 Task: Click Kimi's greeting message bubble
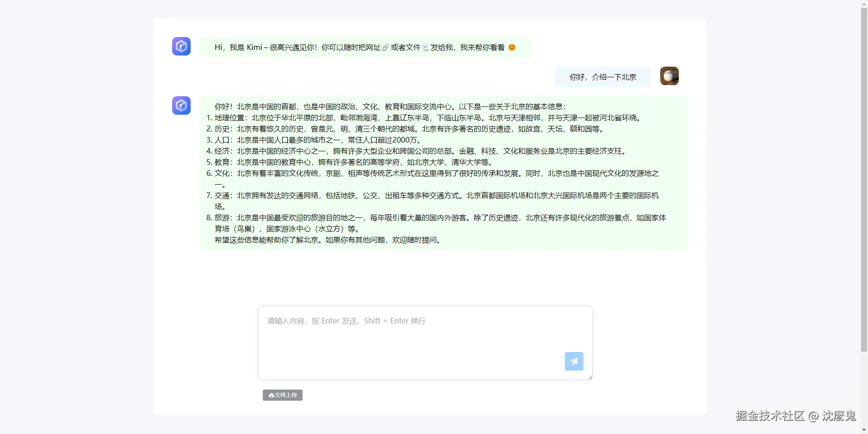(x=365, y=47)
